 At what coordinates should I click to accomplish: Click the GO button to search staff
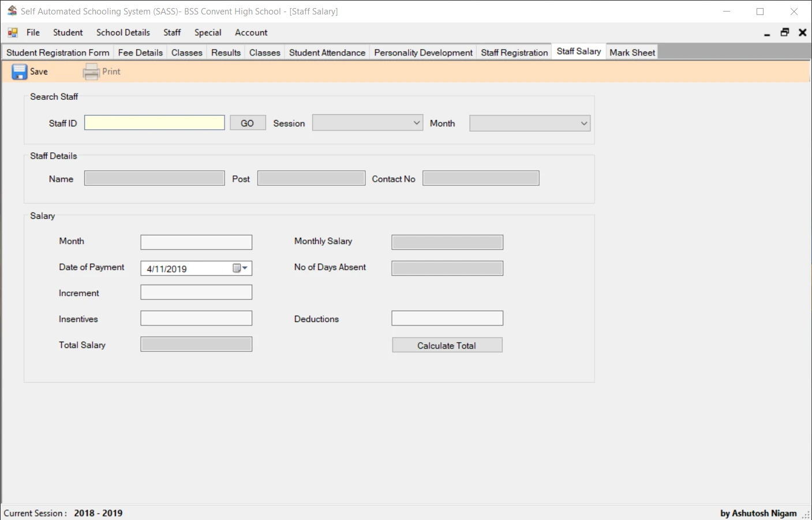click(x=247, y=122)
